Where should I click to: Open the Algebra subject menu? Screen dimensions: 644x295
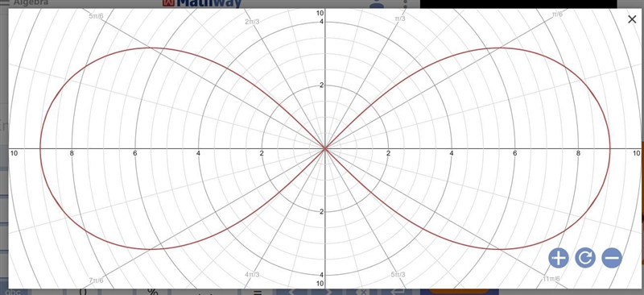pos(25,3)
